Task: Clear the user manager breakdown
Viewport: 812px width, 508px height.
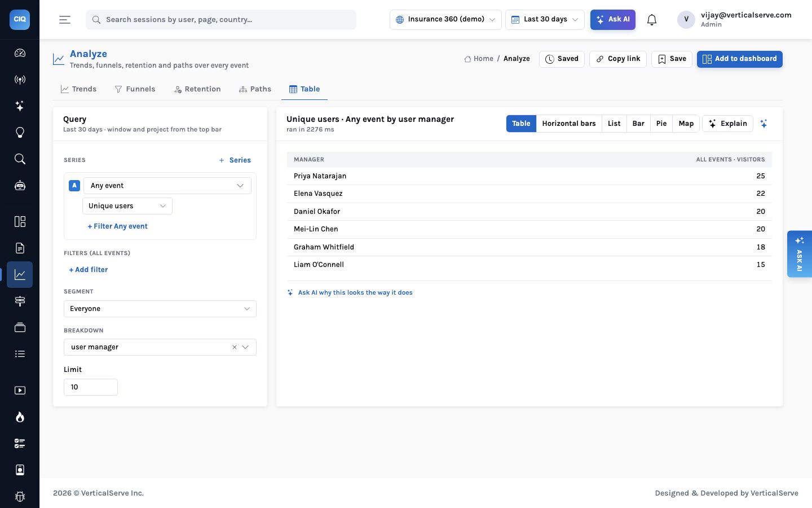Action: (x=234, y=347)
